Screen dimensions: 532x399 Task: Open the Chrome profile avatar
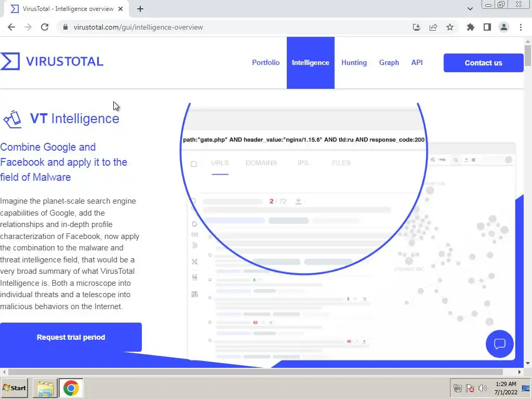pos(504,27)
